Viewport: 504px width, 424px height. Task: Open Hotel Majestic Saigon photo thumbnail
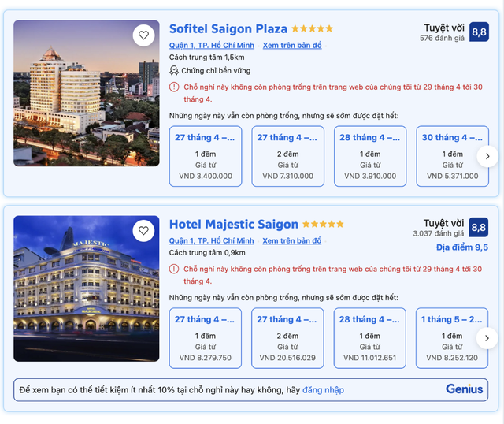pos(86,288)
